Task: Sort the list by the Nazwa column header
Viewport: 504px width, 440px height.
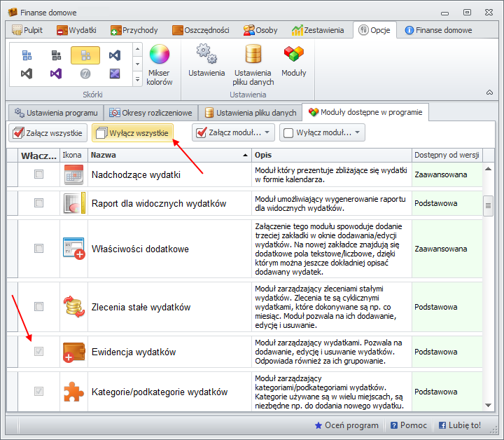Action: point(168,155)
